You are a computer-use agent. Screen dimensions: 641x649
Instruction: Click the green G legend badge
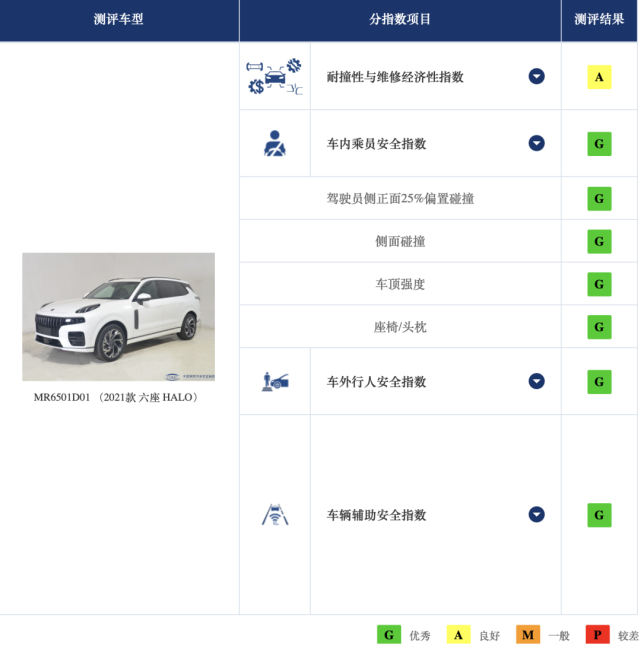(x=389, y=635)
